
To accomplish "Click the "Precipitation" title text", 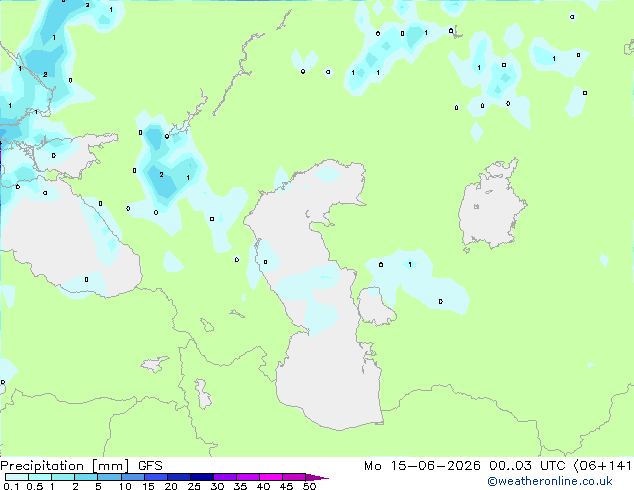I will (42, 466).
